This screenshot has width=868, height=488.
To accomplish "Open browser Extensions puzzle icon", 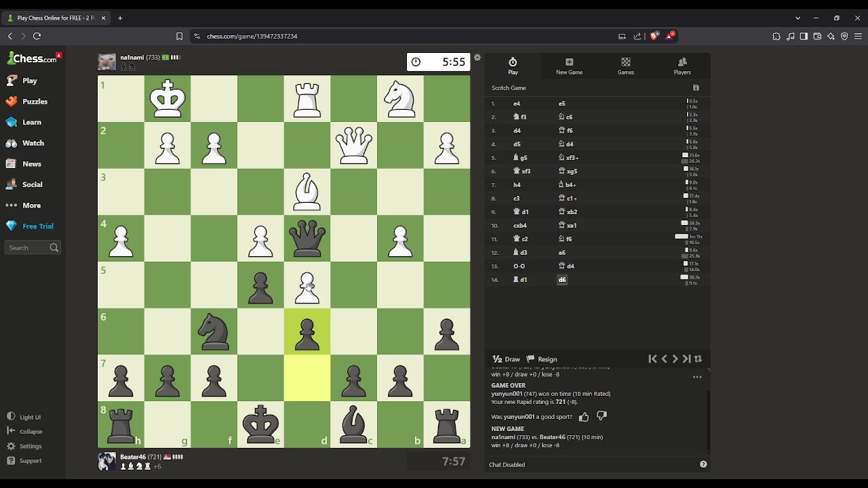I will pos(776,36).
